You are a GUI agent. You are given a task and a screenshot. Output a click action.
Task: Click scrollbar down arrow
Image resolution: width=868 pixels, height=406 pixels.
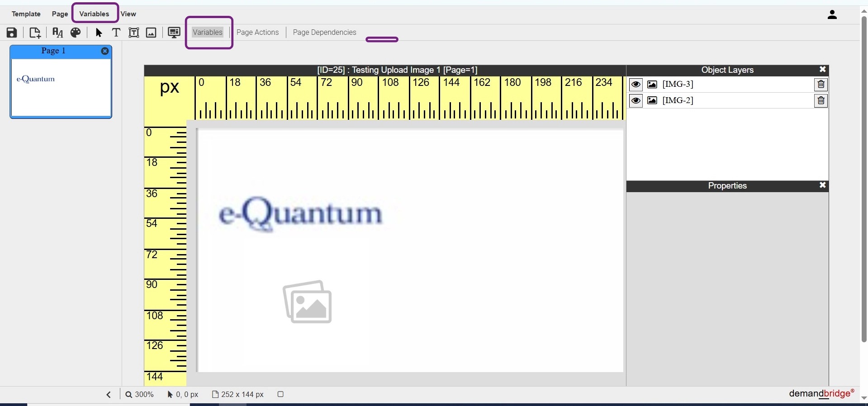(x=864, y=398)
